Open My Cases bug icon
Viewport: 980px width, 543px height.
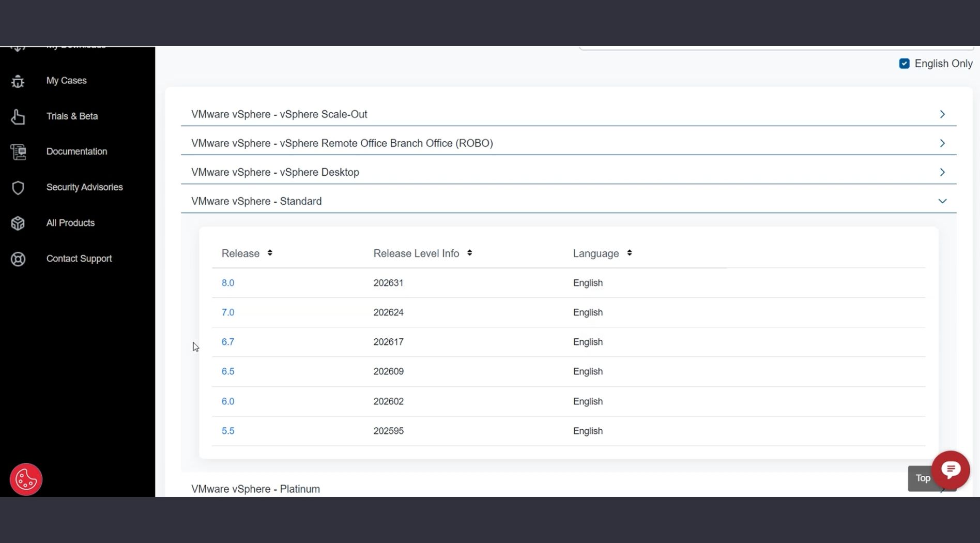(x=18, y=81)
